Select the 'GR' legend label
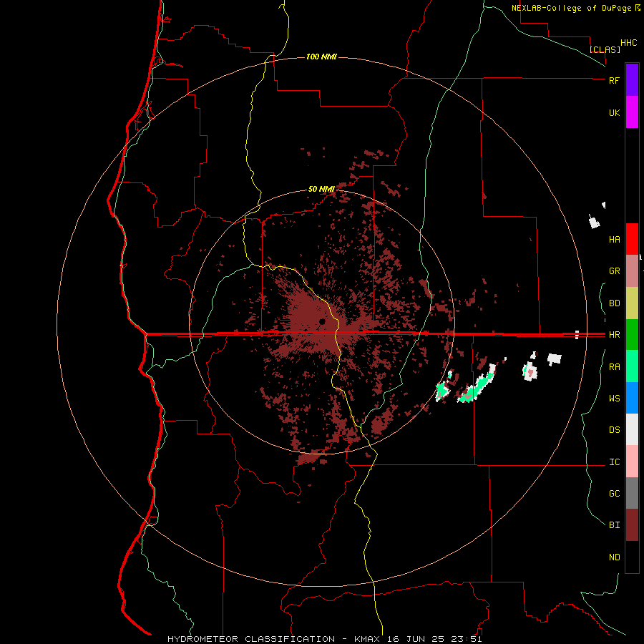The height and width of the screenshot is (644, 644). pos(614,271)
